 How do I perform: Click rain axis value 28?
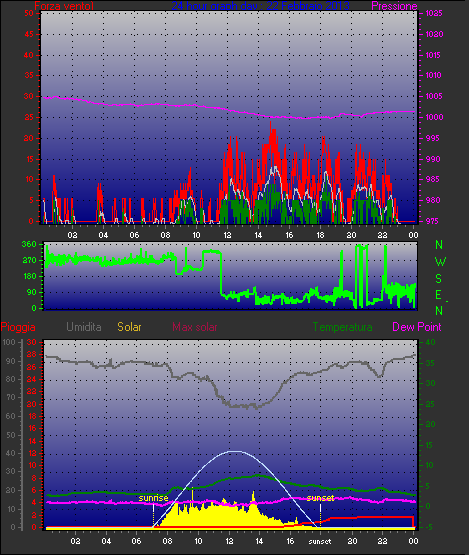(32, 355)
